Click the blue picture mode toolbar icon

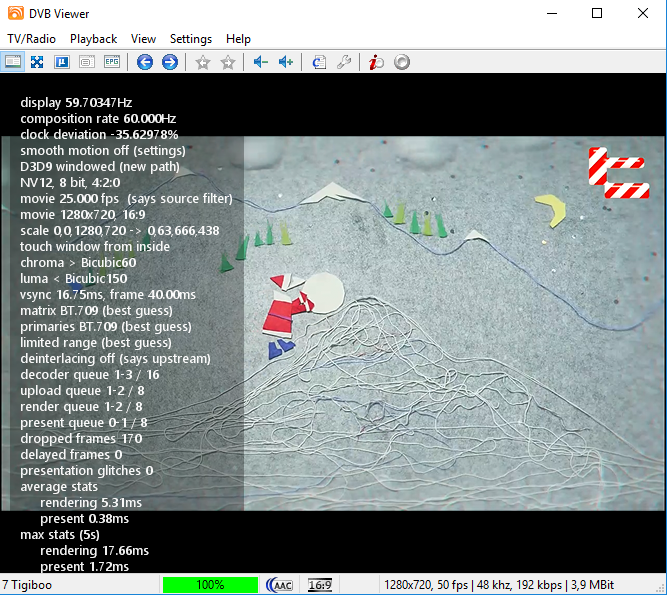[x=62, y=62]
